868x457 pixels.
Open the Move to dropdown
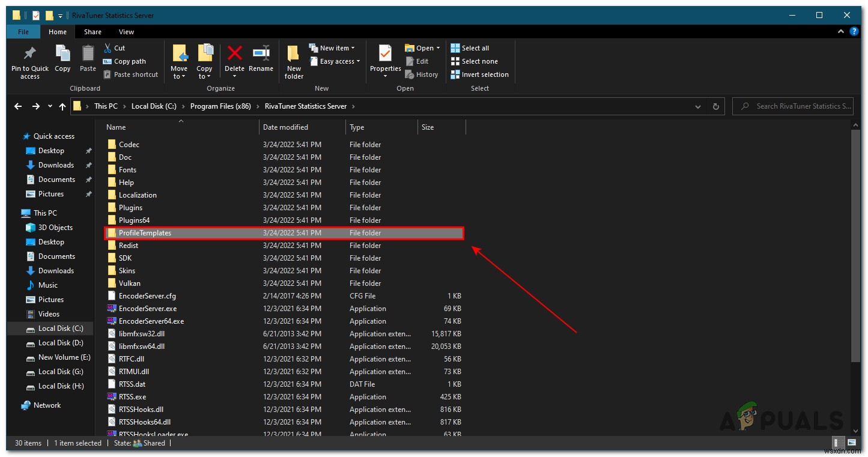tap(179, 62)
